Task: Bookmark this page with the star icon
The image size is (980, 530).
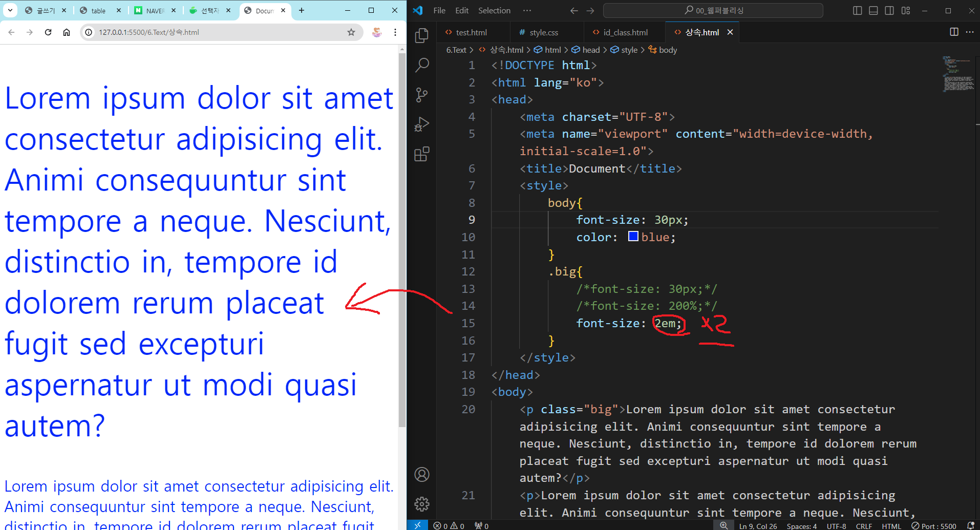Action: (351, 32)
